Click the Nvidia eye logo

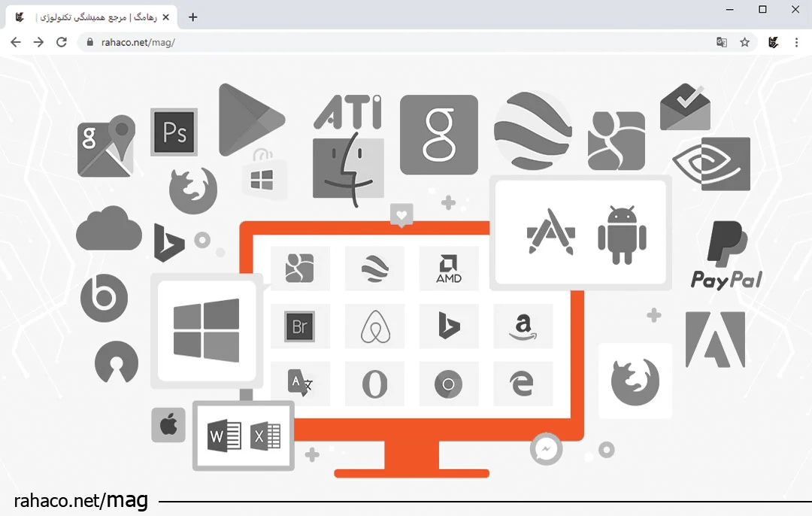[x=711, y=163]
